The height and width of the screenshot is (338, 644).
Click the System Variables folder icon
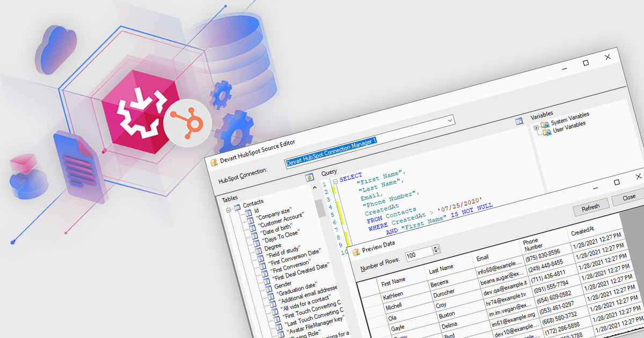(x=545, y=125)
